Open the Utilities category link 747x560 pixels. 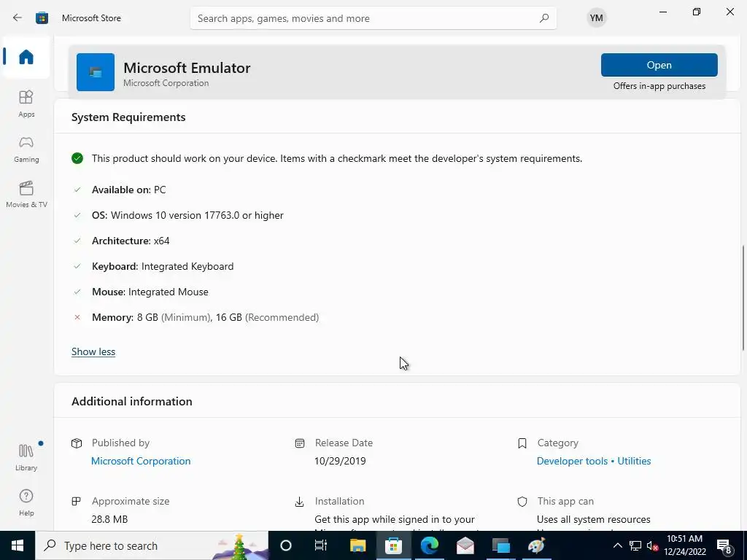tap(634, 461)
